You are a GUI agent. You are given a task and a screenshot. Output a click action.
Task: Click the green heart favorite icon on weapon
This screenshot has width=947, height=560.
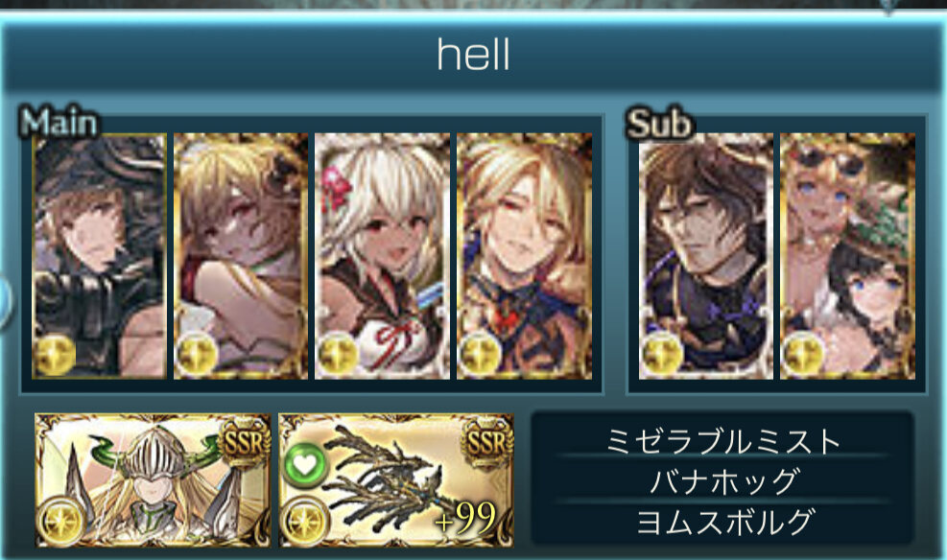(305, 463)
